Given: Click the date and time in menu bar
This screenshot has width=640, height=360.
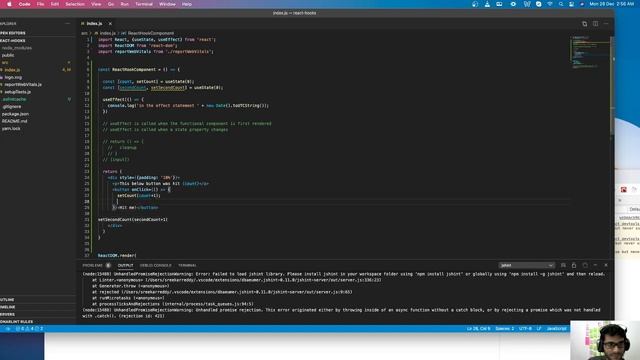Looking at the screenshot, I should tap(611, 4).
